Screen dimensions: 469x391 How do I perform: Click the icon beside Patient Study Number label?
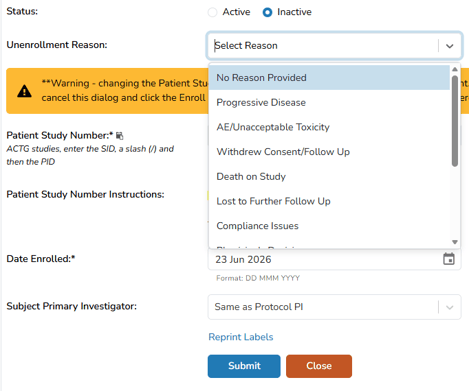click(120, 136)
